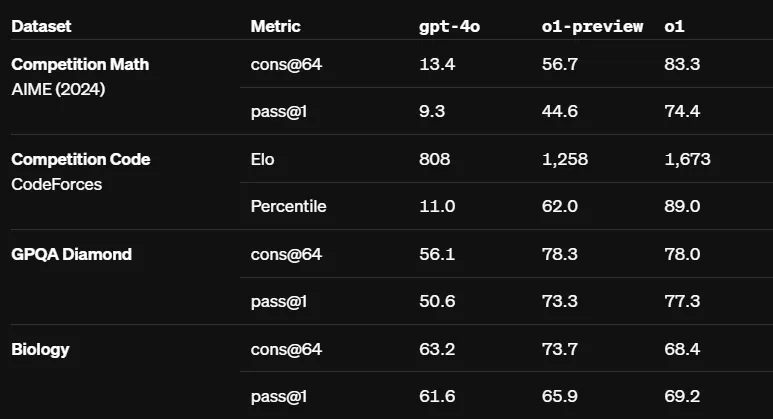Image resolution: width=773 pixels, height=419 pixels.
Task: Select the gpt-4o column header
Action: pos(449,26)
